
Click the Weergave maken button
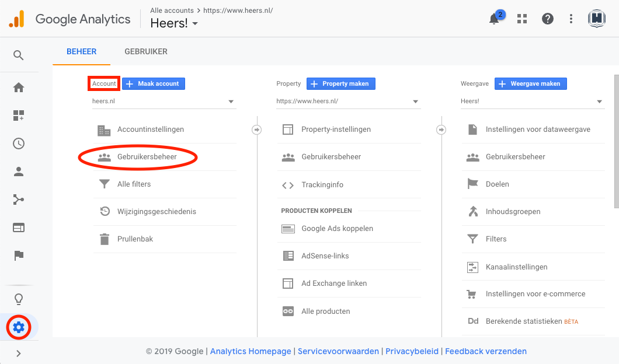pos(531,83)
